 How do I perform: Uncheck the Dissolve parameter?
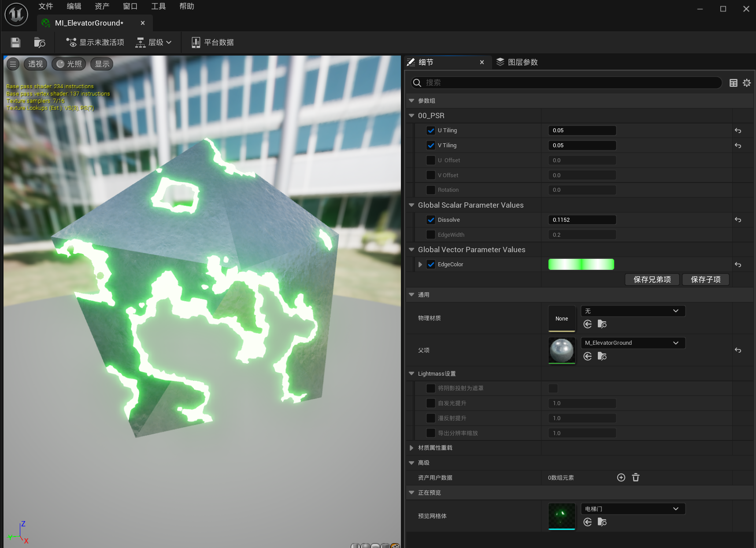(431, 220)
